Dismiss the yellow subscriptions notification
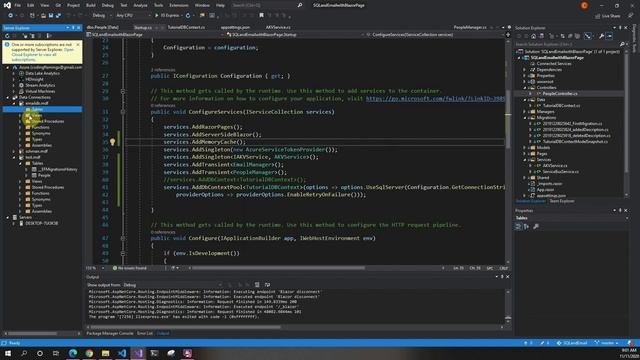Screen dimensions: 640x360 pos(78,44)
